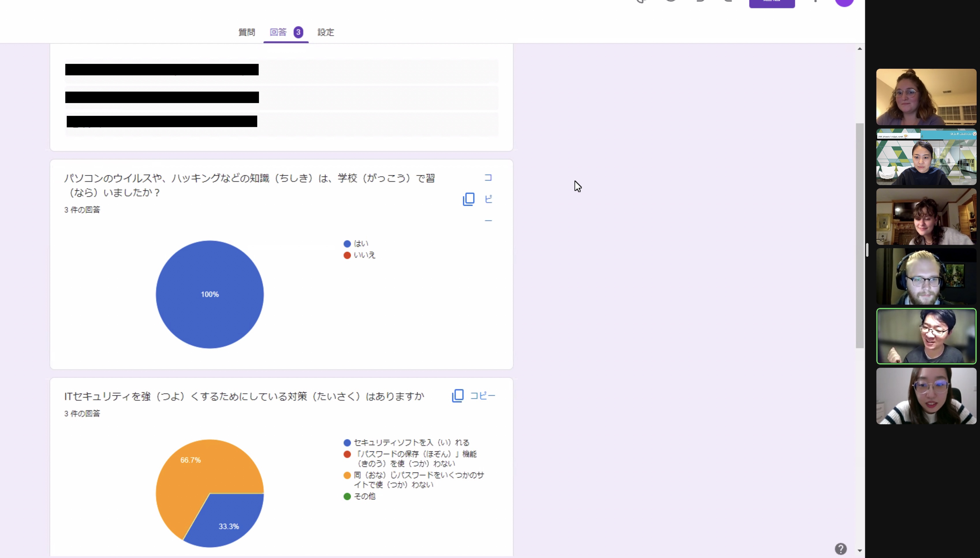Switch to the 質問 tab

point(247,32)
